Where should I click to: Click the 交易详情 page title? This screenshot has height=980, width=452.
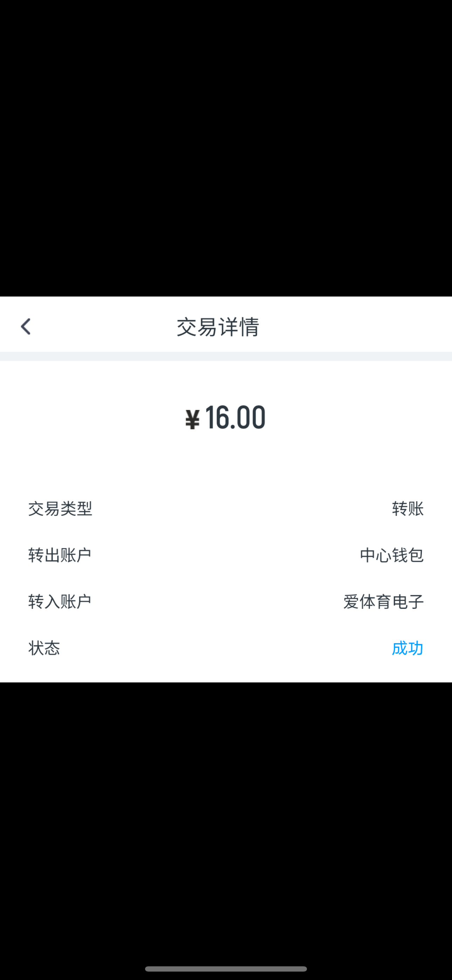(218, 327)
